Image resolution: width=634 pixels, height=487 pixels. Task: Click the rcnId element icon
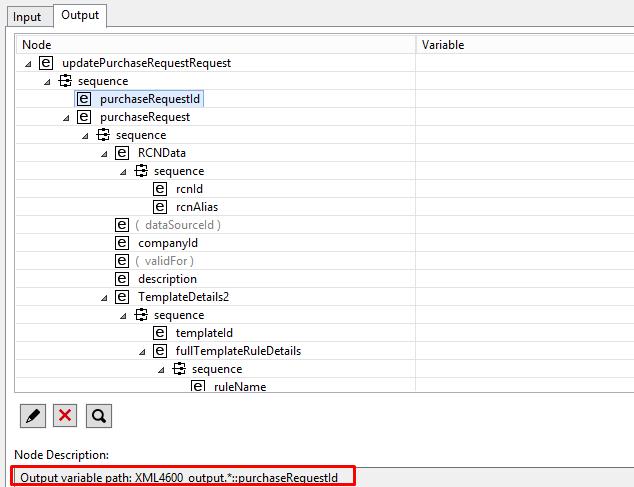coord(160,189)
